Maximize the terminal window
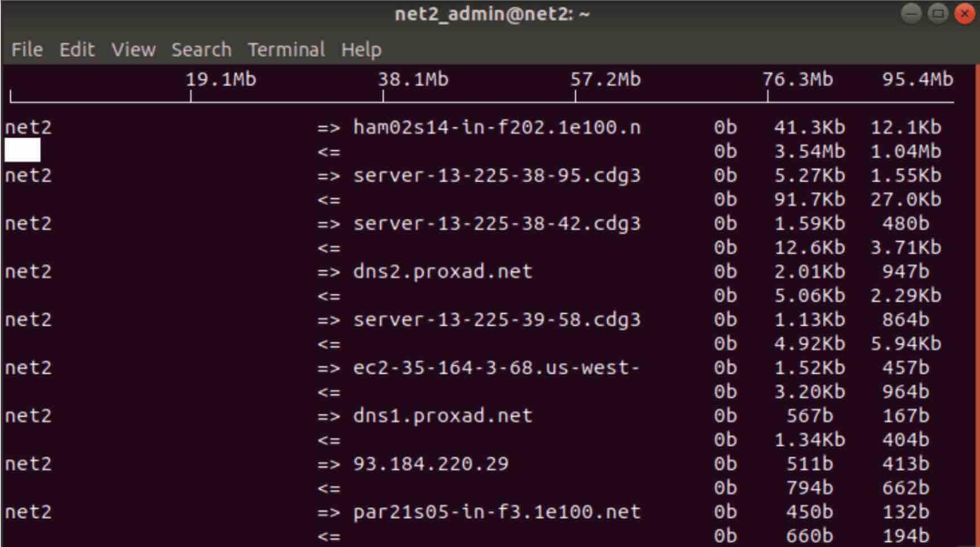The height and width of the screenshot is (547, 980). point(938,14)
